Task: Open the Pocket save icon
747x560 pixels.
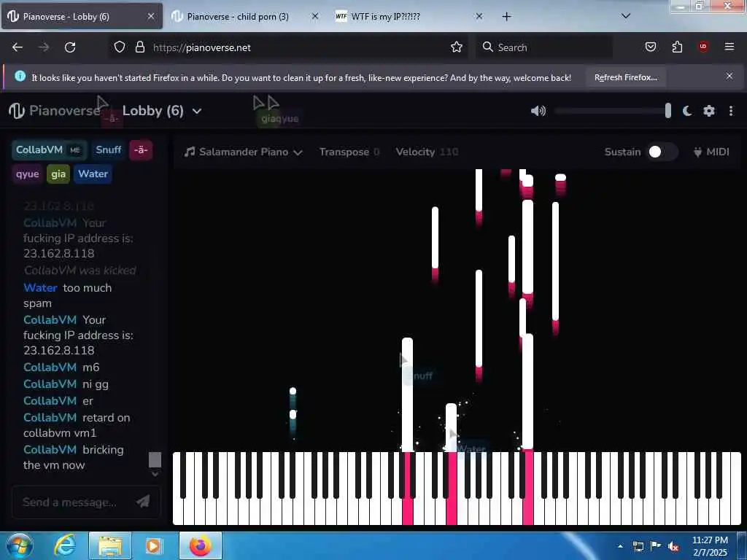Action: [650, 47]
